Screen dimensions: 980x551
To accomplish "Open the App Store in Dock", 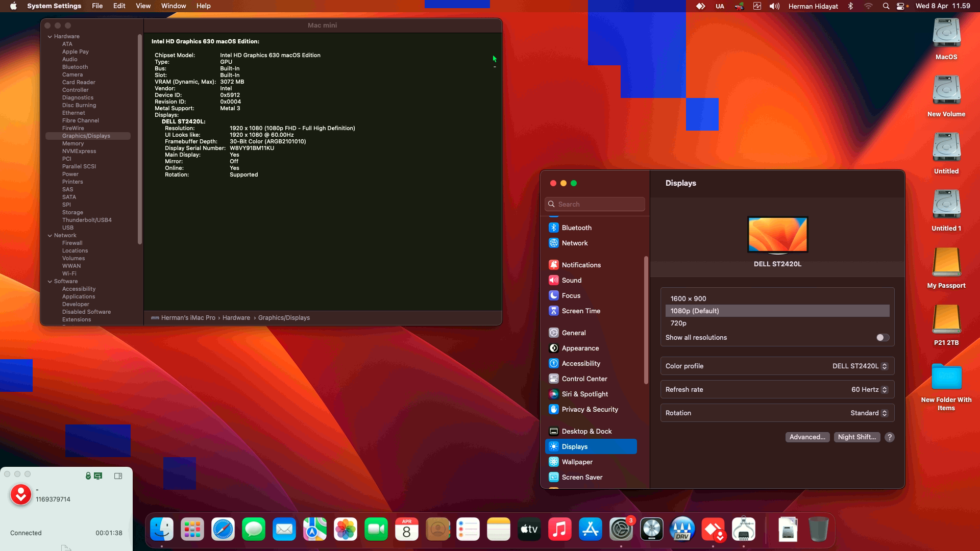I will tap(591, 530).
